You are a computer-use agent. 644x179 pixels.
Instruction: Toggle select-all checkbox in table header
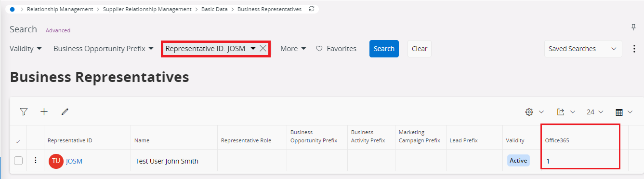(18, 141)
